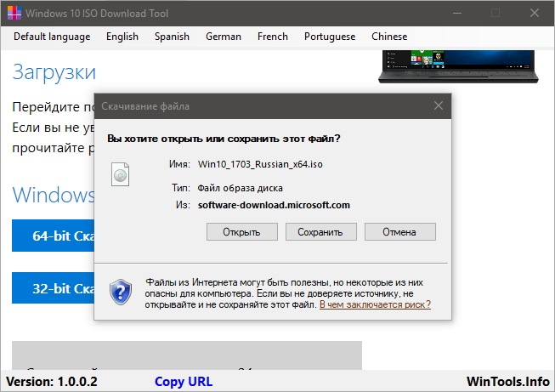This screenshot has height=392, width=555.
Task: Click the disc image file icon in dialog
Action: [121, 174]
